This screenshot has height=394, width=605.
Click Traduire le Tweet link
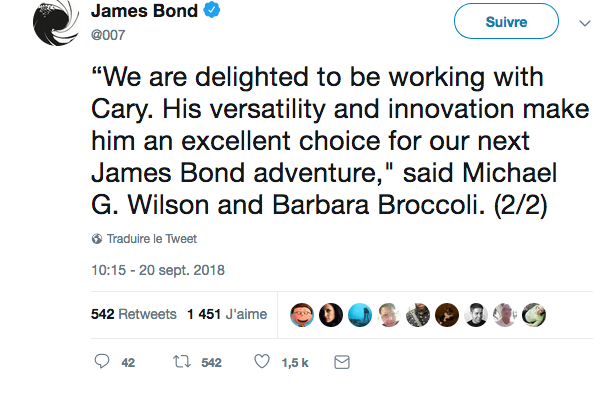[152, 239]
